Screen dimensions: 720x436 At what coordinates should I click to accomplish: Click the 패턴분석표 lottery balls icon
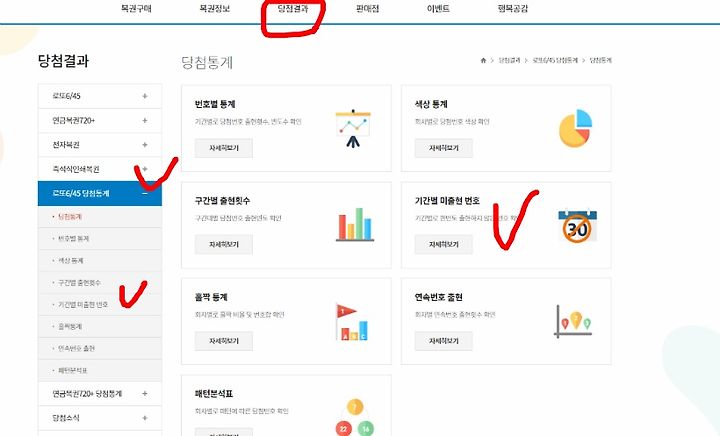(354, 418)
